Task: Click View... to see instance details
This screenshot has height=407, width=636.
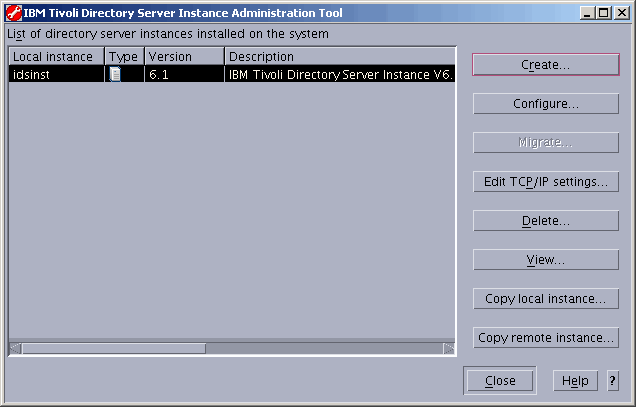Action: (x=545, y=260)
